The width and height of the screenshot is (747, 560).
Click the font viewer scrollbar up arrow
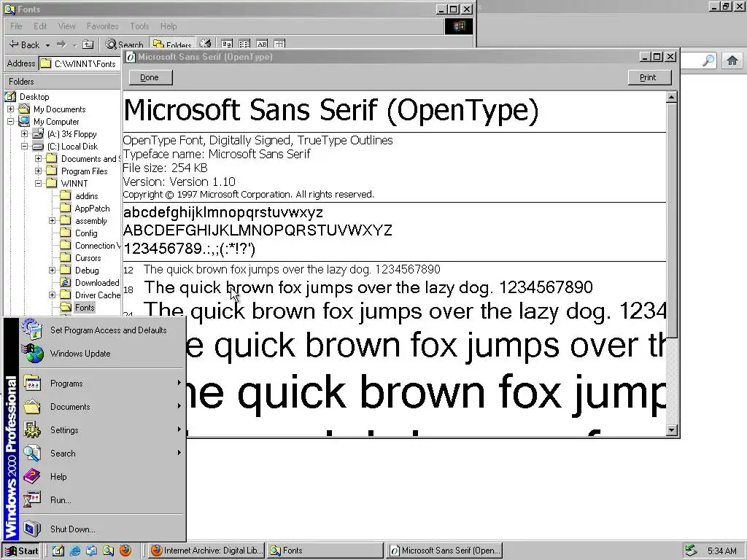point(671,97)
